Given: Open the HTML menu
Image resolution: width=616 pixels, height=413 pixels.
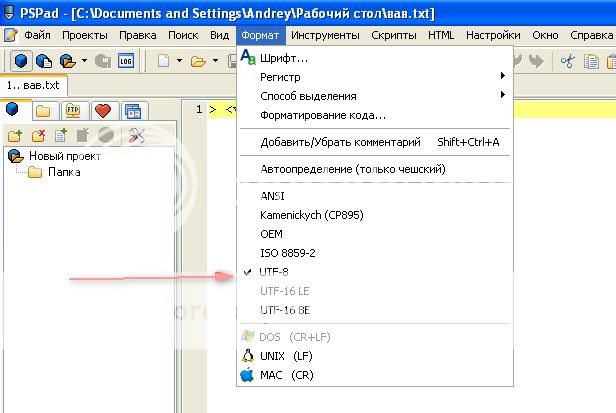Looking at the screenshot, I should click(441, 35).
